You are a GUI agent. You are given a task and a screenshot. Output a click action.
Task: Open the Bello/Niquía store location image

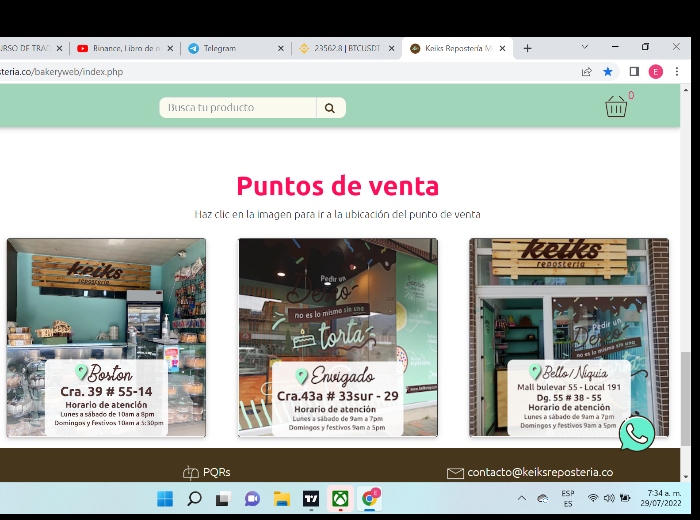pyautogui.click(x=569, y=337)
